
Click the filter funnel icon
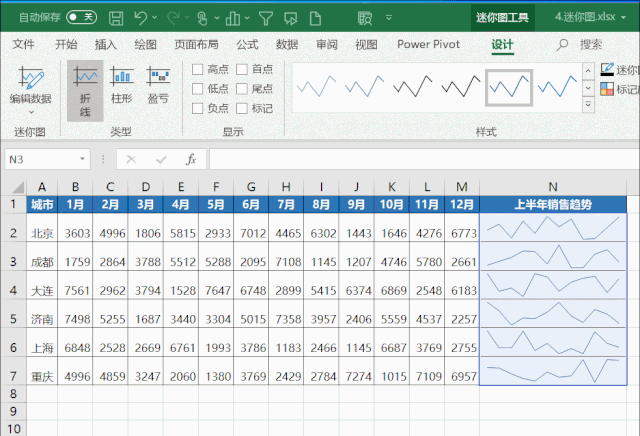click(x=266, y=18)
